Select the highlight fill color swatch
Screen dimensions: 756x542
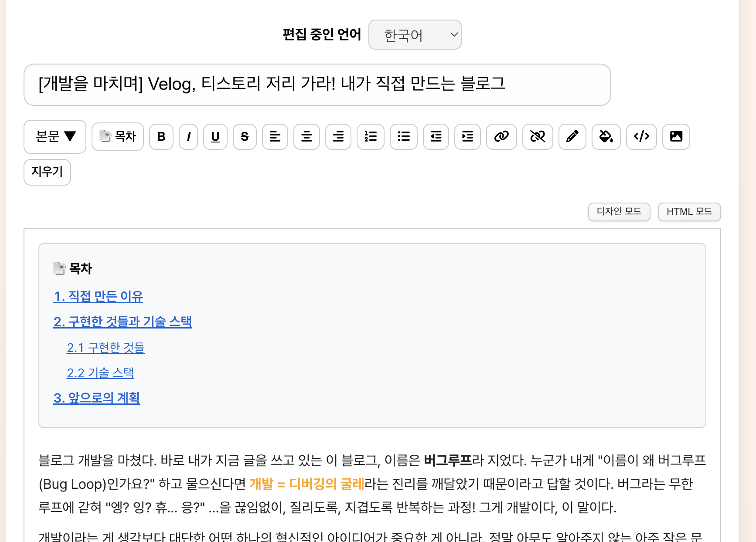tap(606, 137)
